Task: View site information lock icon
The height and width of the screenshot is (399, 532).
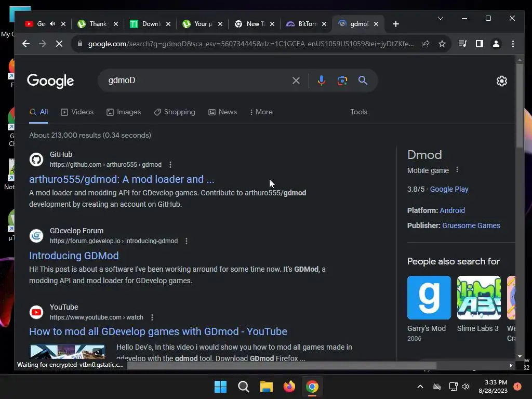Action: [x=80, y=44]
